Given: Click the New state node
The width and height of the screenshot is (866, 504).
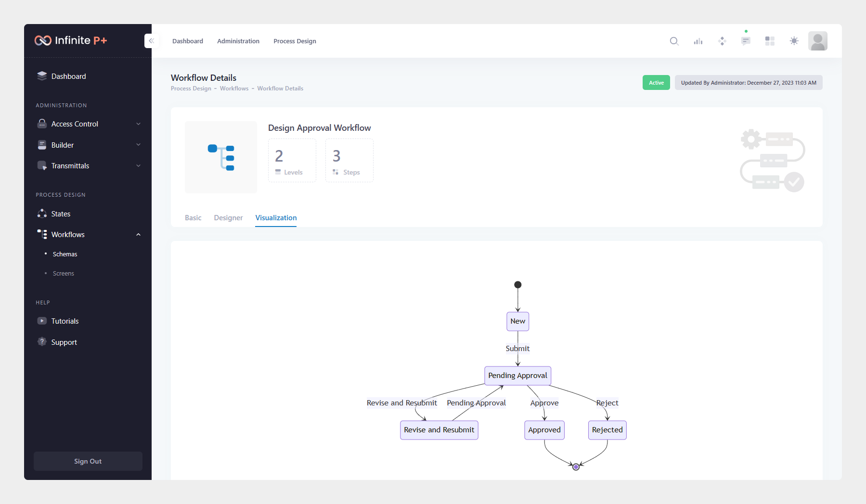Looking at the screenshot, I should pos(518,321).
